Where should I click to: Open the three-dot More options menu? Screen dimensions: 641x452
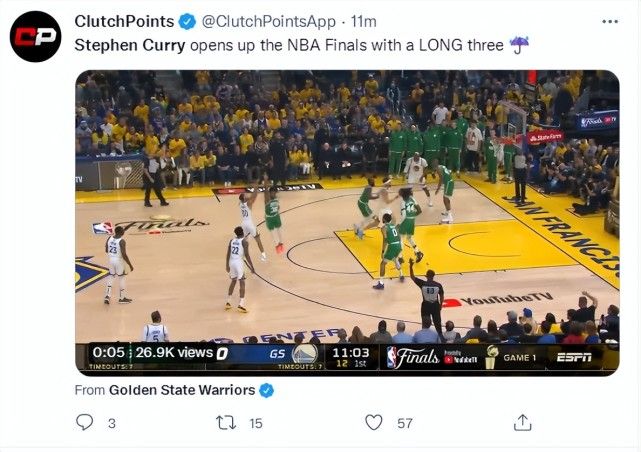(x=609, y=21)
